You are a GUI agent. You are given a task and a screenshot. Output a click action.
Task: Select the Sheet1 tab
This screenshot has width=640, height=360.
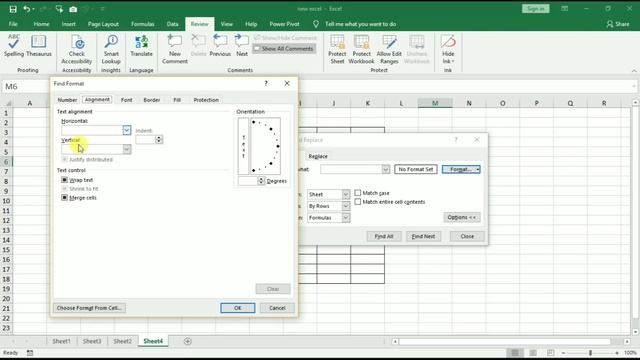(x=61, y=341)
